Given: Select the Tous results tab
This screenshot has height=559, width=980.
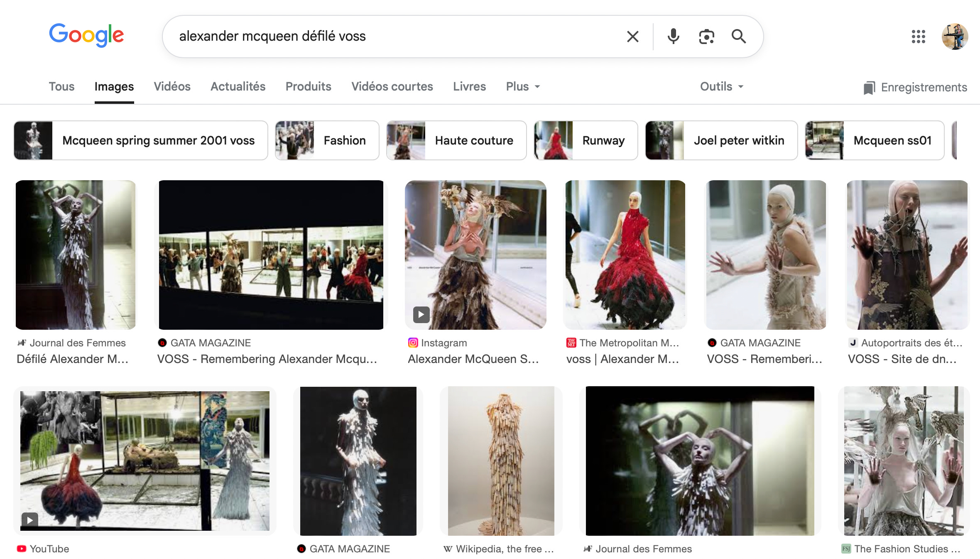Looking at the screenshot, I should (x=61, y=86).
